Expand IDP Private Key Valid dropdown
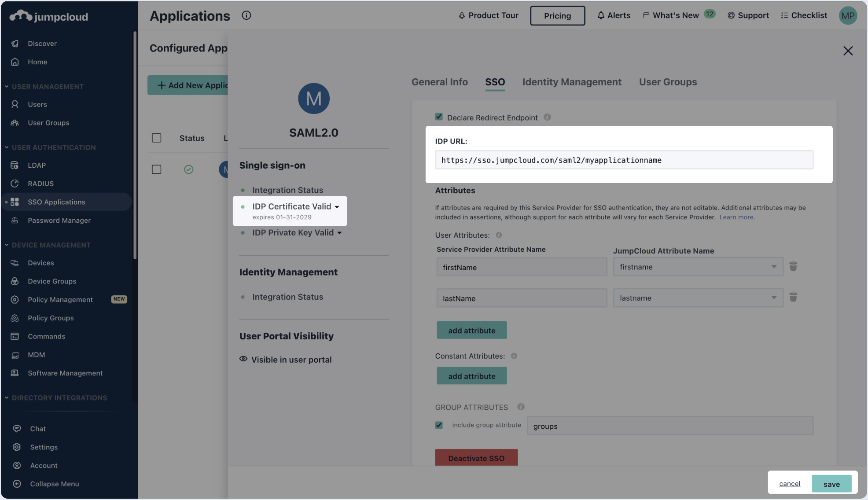This screenshot has height=500, width=868. [x=339, y=233]
